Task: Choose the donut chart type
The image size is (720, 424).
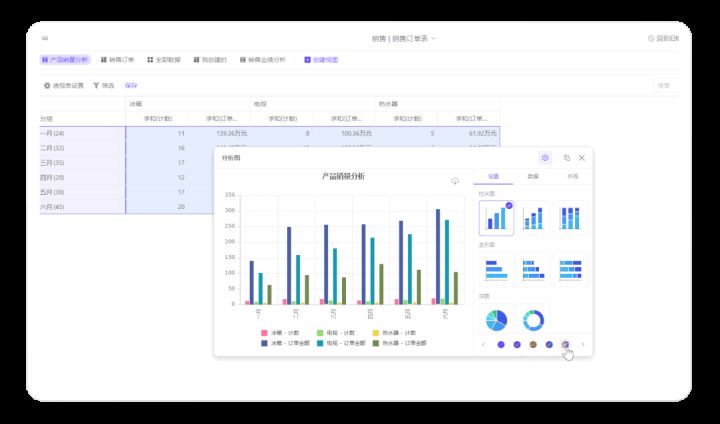Action: pos(533,320)
